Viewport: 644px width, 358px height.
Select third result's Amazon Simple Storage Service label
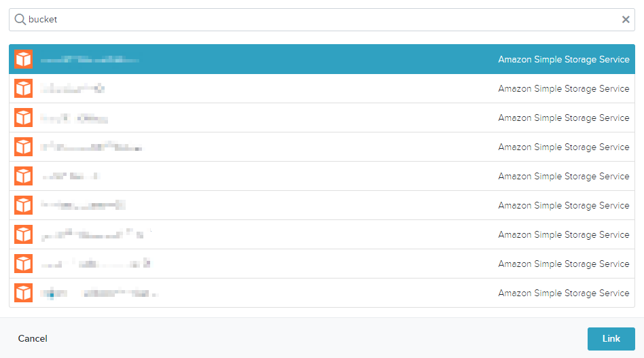tap(564, 118)
